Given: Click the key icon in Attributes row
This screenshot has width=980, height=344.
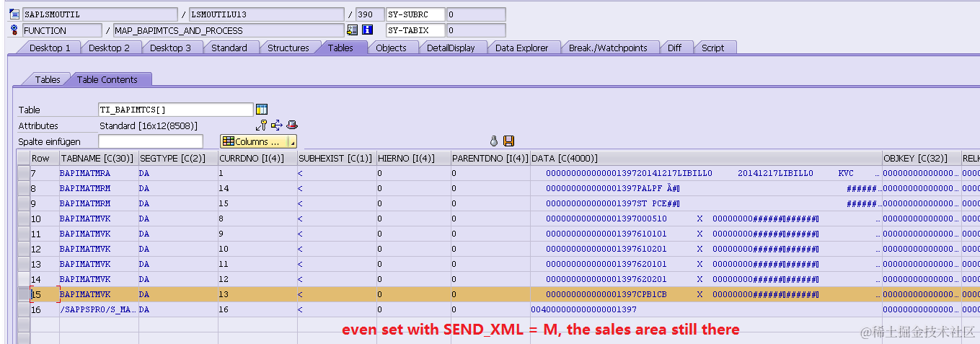Looking at the screenshot, I should tap(262, 125).
